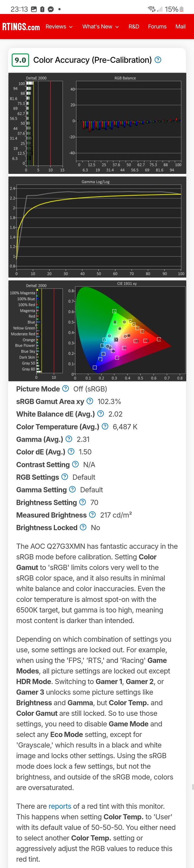Open sRGB Gamut Area xy help icon
The height and width of the screenshot is (868, 194).
tap(90, 401)
